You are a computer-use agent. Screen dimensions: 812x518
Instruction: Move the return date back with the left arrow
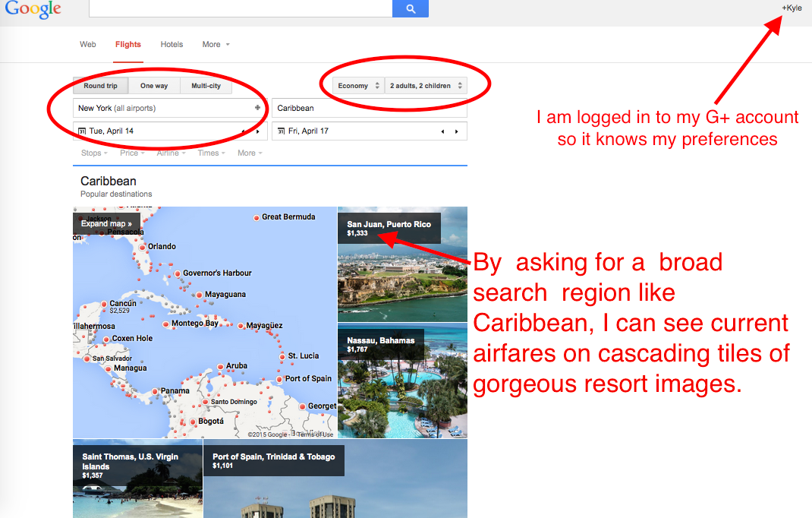click(442, 131)
